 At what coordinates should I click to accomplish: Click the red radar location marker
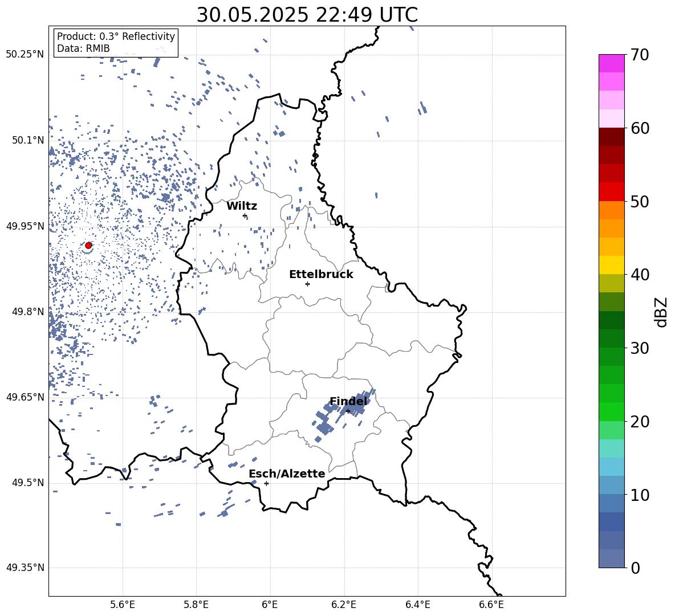point(88,246)
